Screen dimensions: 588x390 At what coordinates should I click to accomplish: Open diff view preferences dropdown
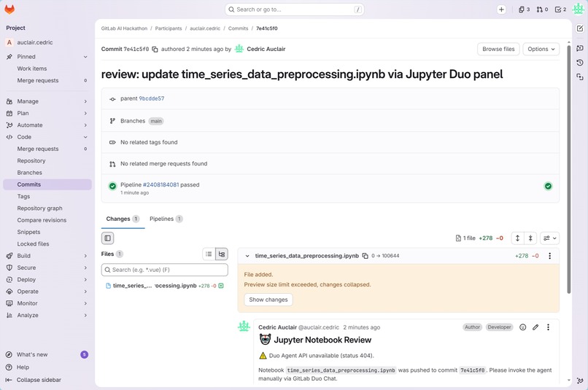click(550, 238)
